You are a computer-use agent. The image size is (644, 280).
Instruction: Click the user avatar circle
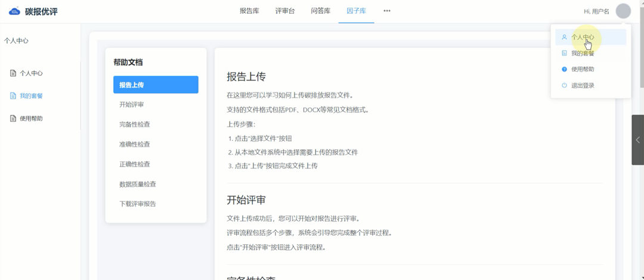[x=623, y=11]
